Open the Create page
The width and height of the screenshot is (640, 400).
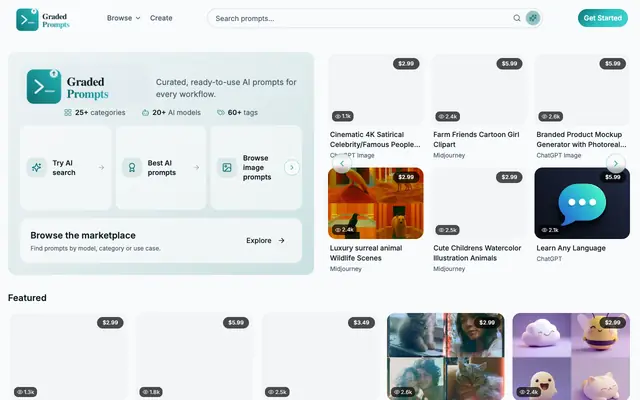coord(161,18)
